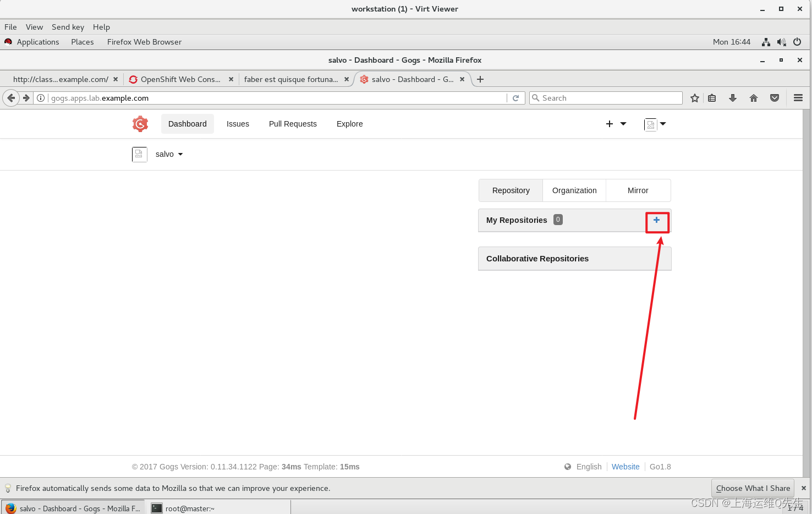Open Send key menu
The height and width of the screenshot is (514, 812).
point(68,27)
